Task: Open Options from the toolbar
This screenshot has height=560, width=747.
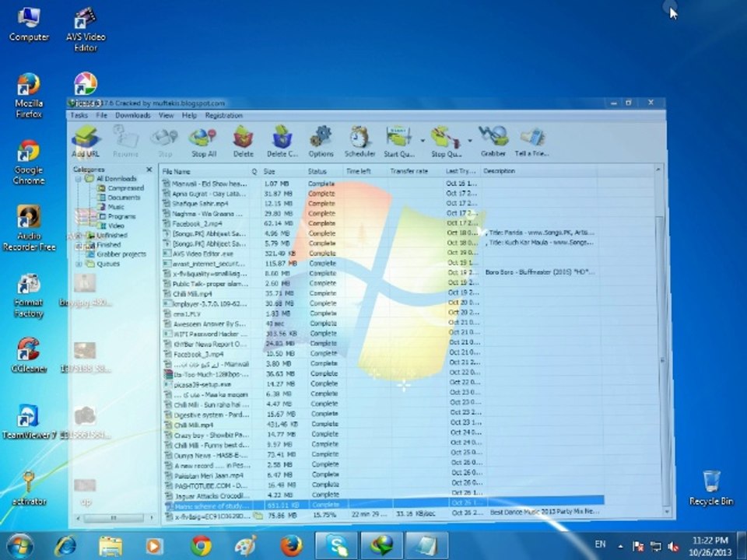Action: pos(321,142)
